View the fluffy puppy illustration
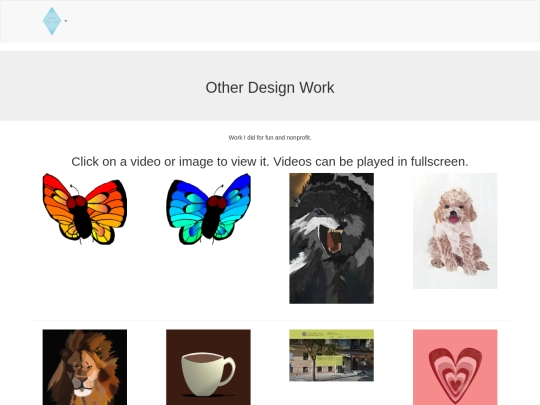Screen dimensions: 540x405 (455, 231)
